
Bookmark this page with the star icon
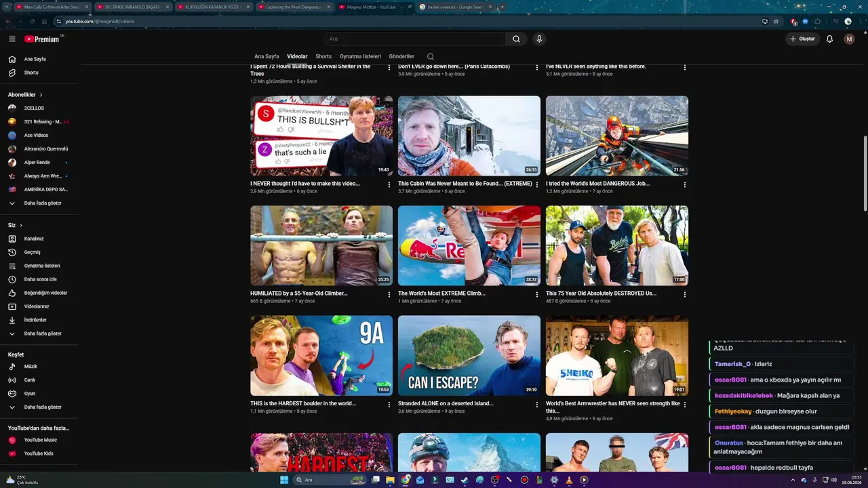pos(776,21)
